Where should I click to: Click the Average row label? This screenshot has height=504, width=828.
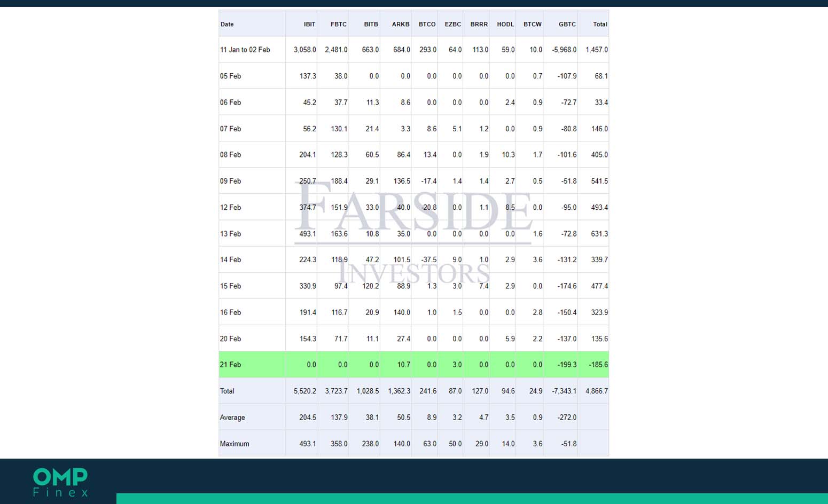click(x=232, y=418)
